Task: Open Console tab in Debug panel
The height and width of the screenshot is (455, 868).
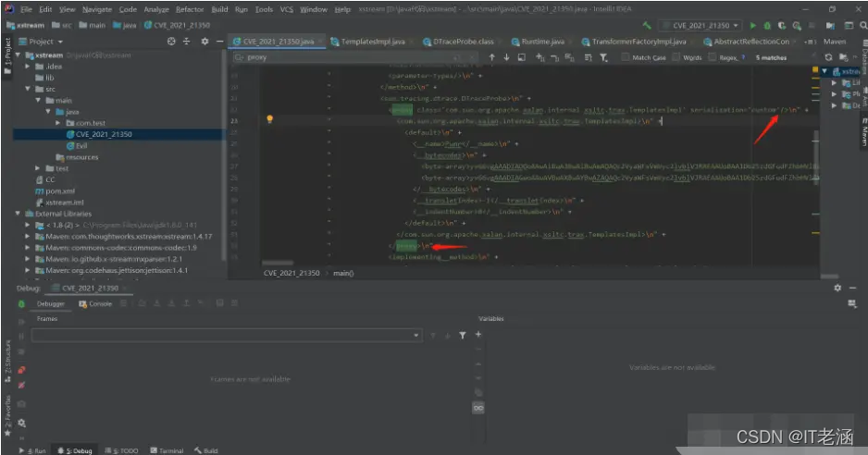Action: (95, 304)
